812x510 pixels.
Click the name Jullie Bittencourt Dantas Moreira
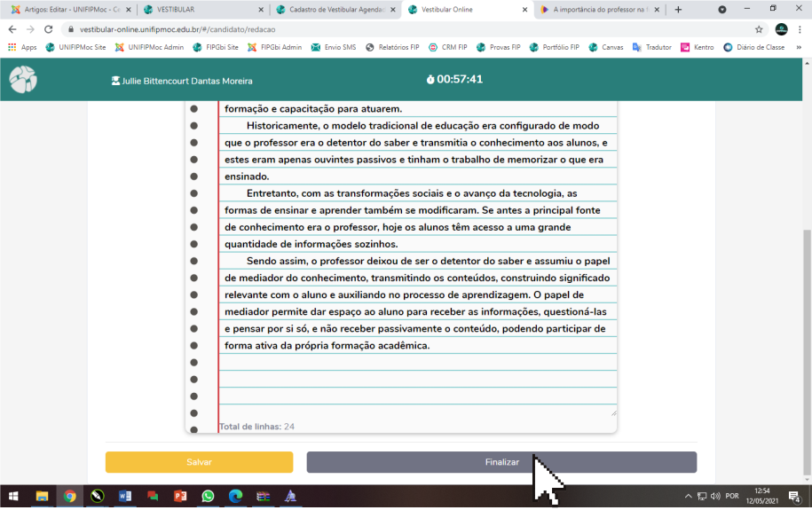(x=187, y=81)
